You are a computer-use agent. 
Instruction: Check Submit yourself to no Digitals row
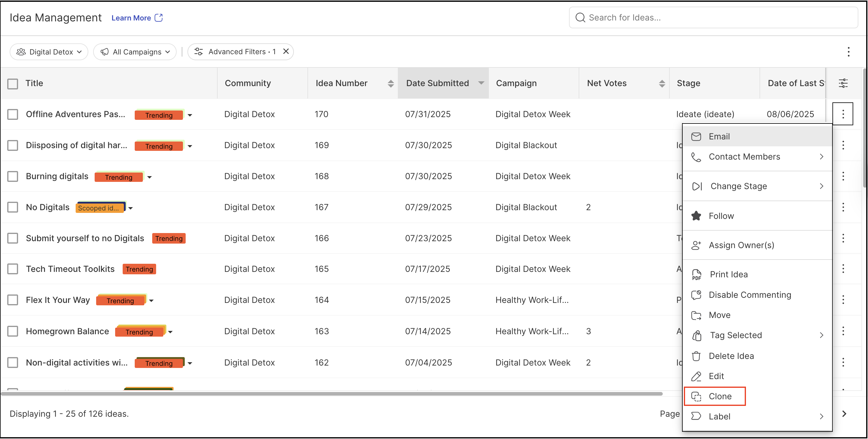[x=12, y=238]
